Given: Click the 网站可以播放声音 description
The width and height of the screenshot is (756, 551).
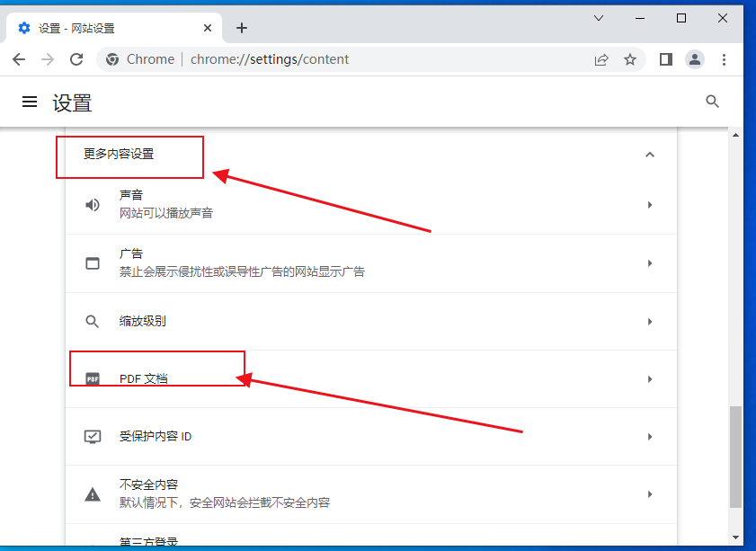Looking at the screenshot, I should point(166,213).
